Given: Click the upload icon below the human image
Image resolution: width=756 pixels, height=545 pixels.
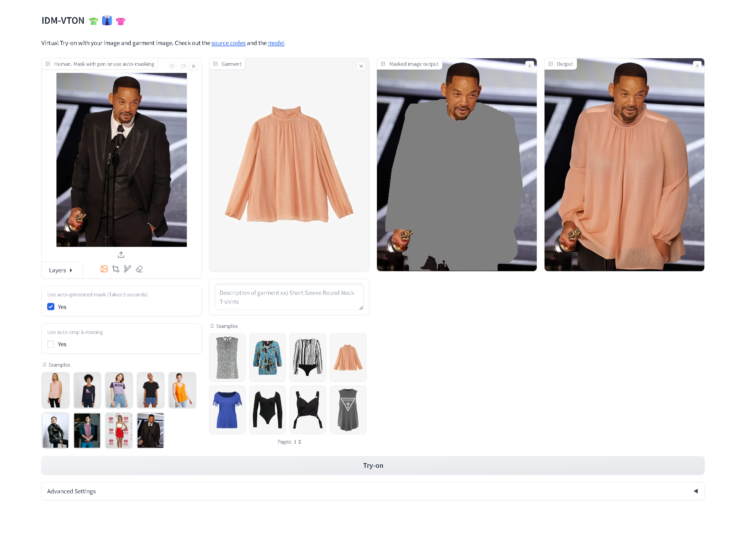Looking at the screenshot, I should [121, 255].
